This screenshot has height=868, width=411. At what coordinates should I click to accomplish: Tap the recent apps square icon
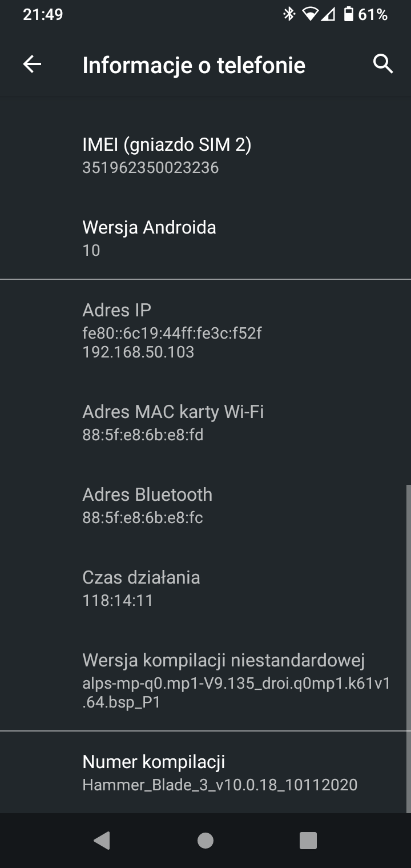pyautogui.click(x=308, y=840)
